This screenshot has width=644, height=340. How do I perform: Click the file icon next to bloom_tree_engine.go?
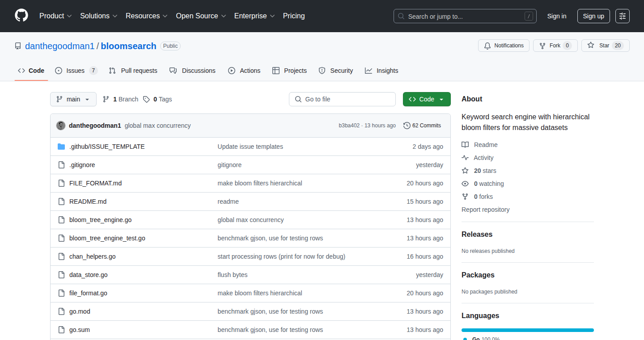click(x=61, y=220)
